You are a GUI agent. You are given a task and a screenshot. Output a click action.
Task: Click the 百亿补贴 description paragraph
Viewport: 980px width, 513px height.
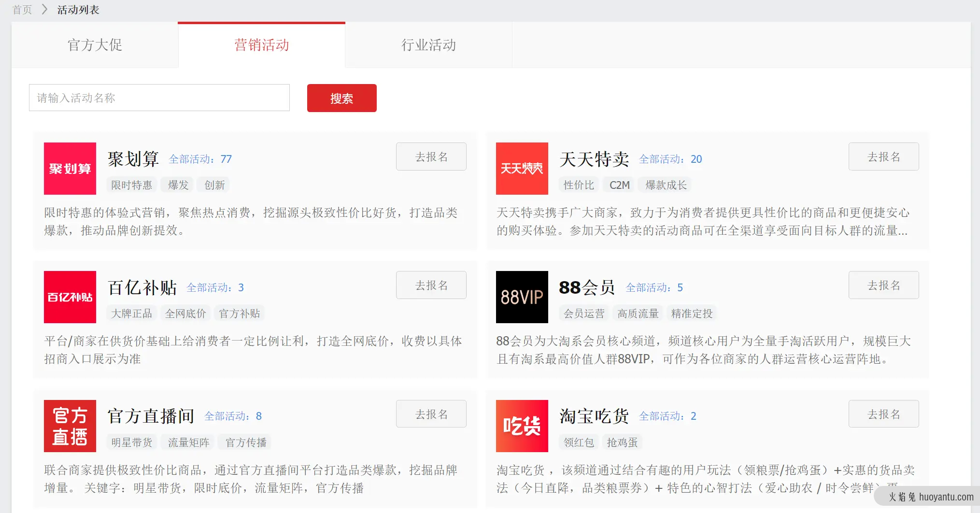253,350
